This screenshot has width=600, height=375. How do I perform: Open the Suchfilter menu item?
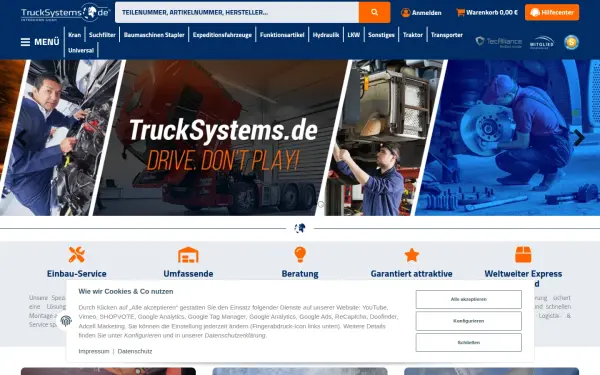[x=102, y=35]
